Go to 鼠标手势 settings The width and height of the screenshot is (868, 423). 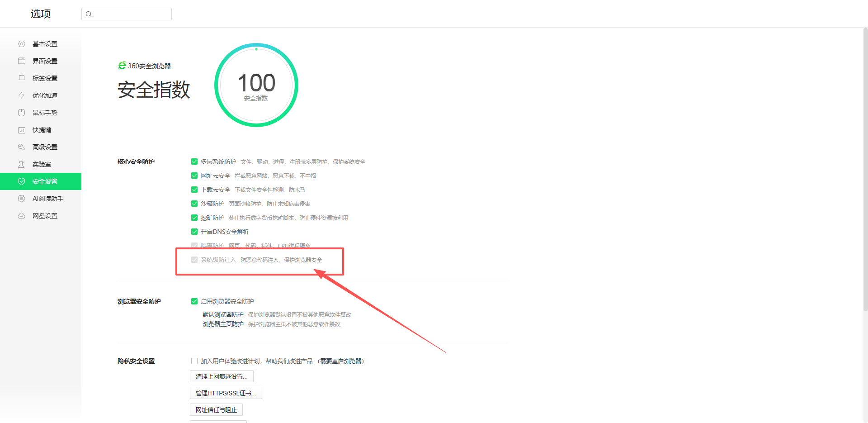[41, 113]
